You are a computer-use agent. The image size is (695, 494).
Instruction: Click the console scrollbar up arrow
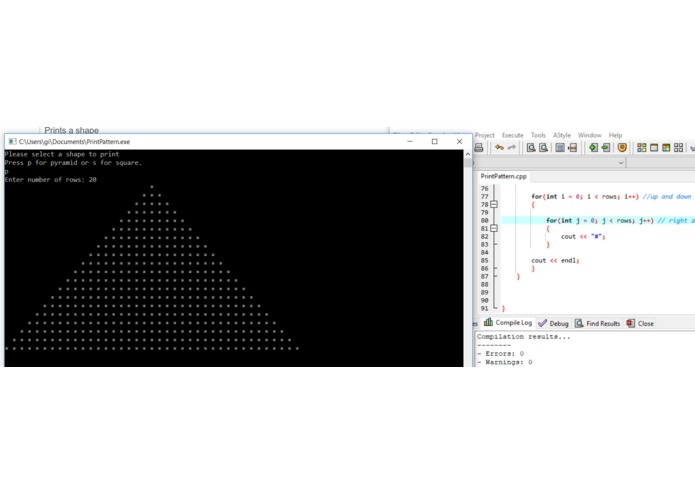point(468,154)
